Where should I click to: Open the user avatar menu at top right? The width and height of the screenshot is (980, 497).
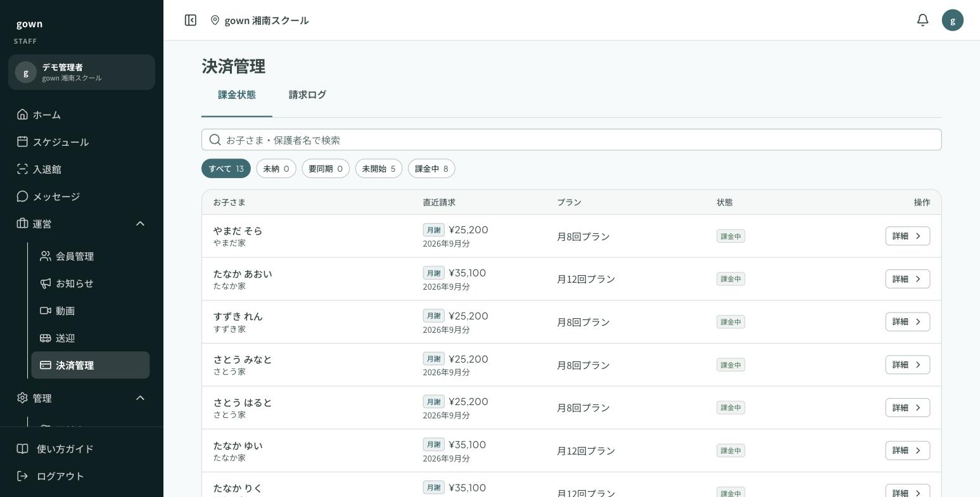(x=953, y=20)
